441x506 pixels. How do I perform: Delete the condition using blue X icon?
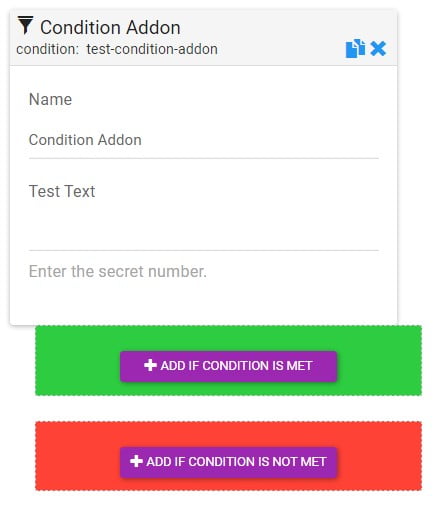tap(378, 49)
